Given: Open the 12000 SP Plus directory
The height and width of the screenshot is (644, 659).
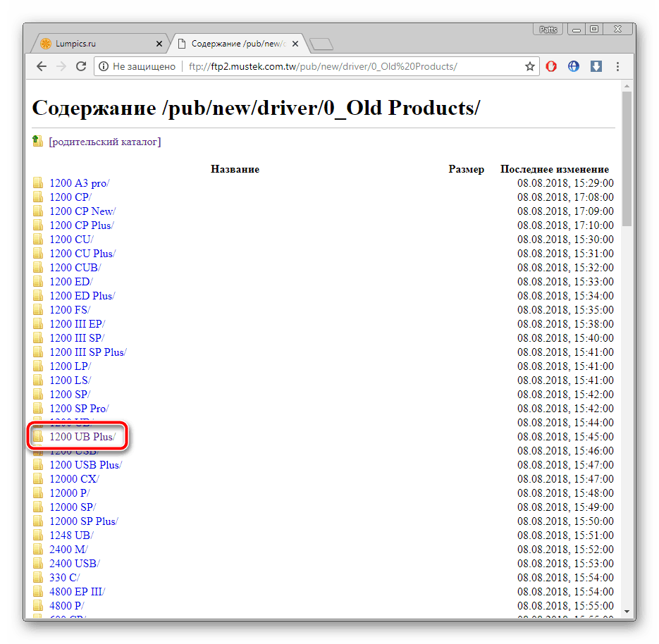Looking at the screenshot, I should (x=83, y=521).
